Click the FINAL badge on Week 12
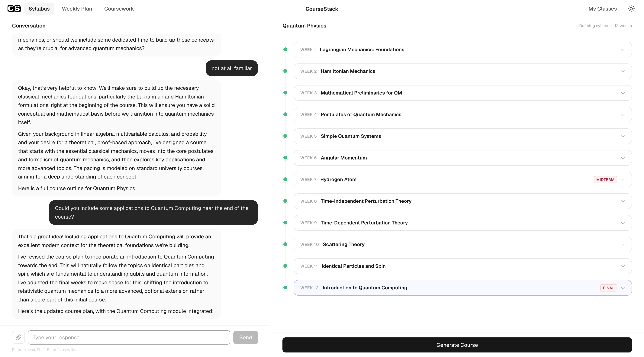This screenshot has width=644, height=357. (x=608, y=288)
